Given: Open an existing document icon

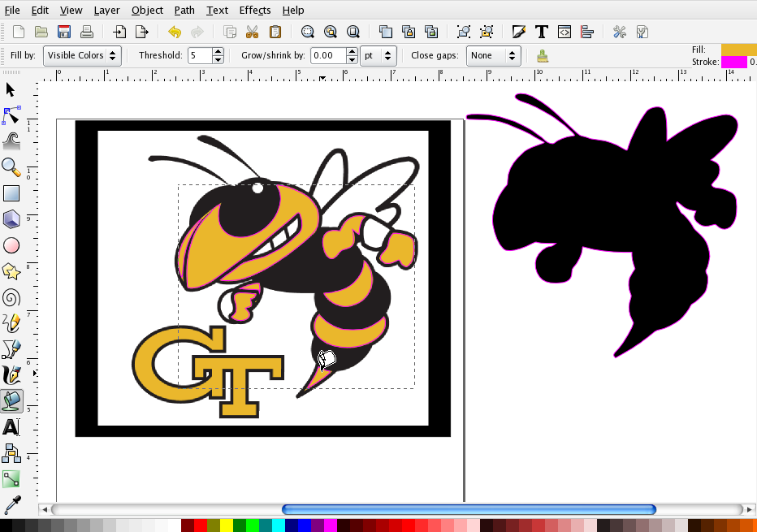Looking at the screenshot, I should (41, 32).
